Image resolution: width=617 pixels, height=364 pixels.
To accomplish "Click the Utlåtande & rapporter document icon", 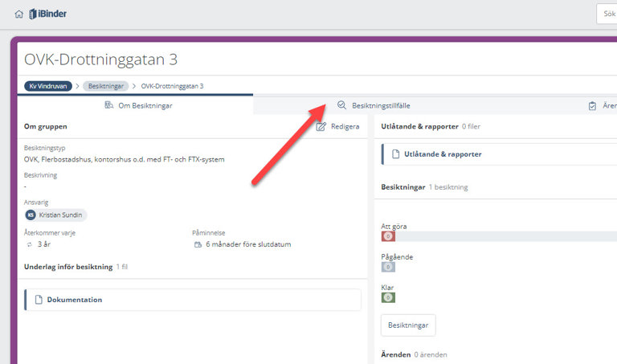I will tap(395, 154).
